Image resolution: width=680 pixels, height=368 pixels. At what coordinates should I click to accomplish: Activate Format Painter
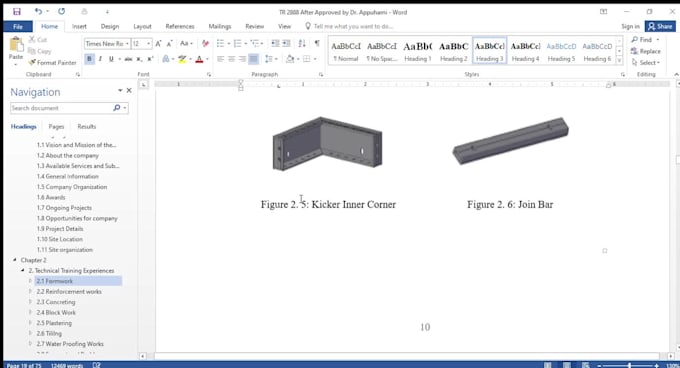coord(52,63)
